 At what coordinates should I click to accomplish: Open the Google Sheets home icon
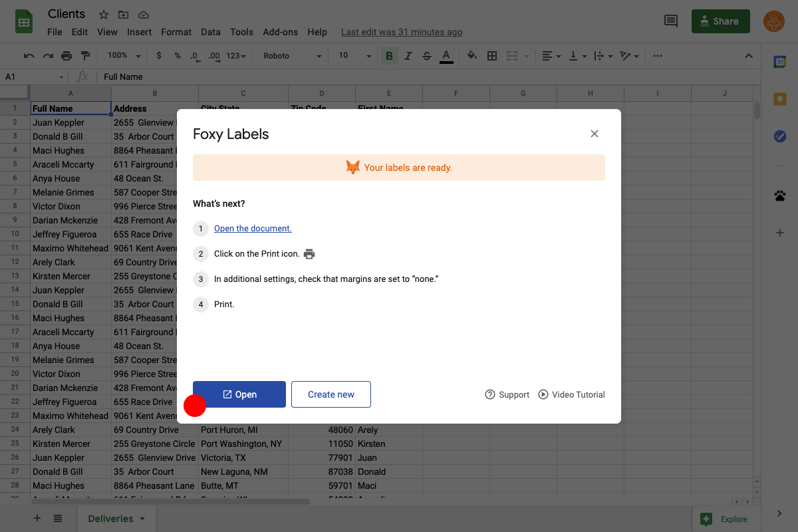[x=25, y=22]
